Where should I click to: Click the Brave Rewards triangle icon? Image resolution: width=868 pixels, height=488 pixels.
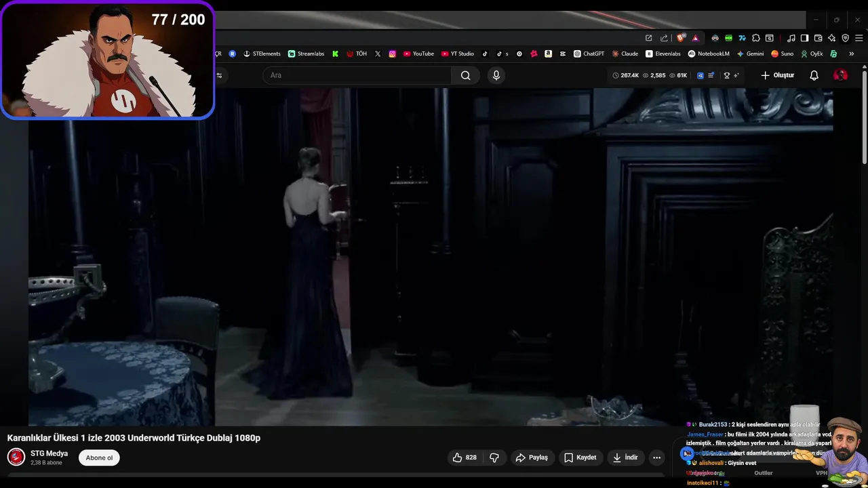click(x=695, y=39)
